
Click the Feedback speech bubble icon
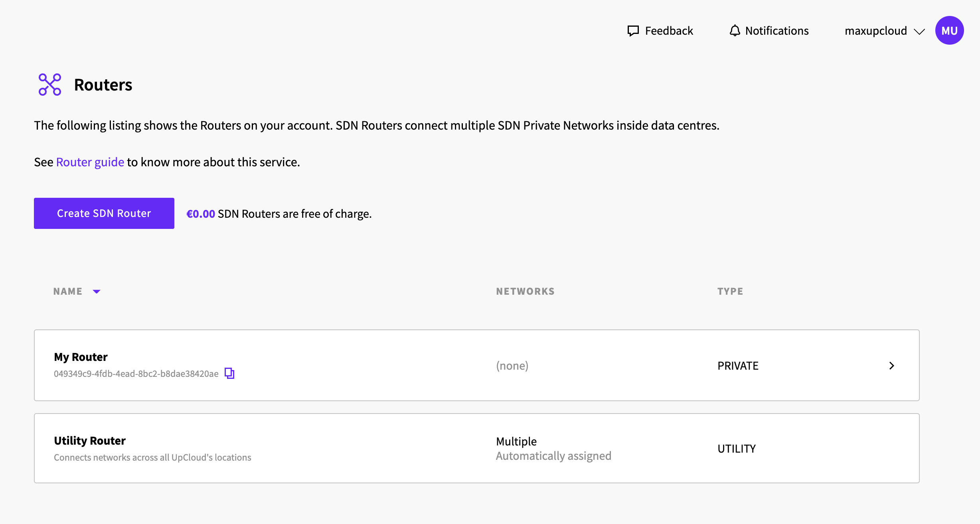pyautogui.click(x=633, y=31)
